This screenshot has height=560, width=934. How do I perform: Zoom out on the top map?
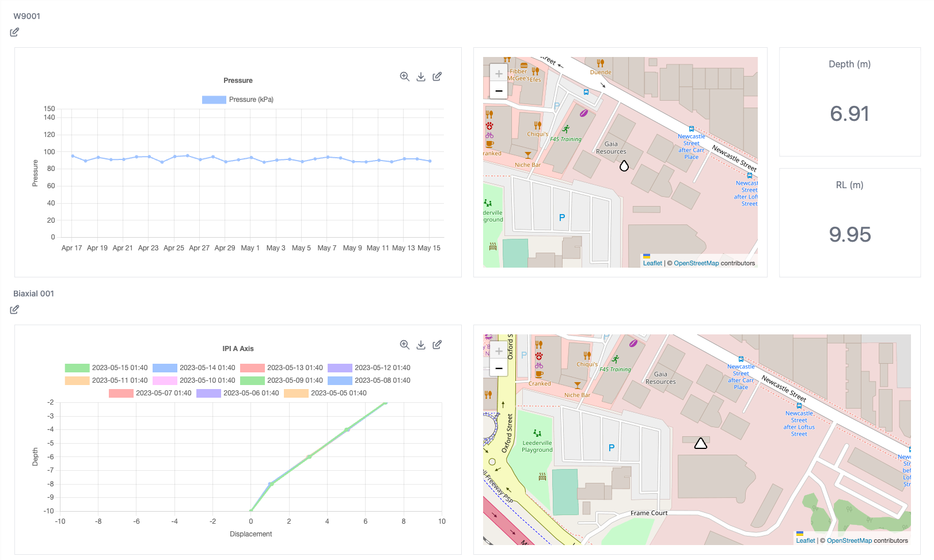499,91
